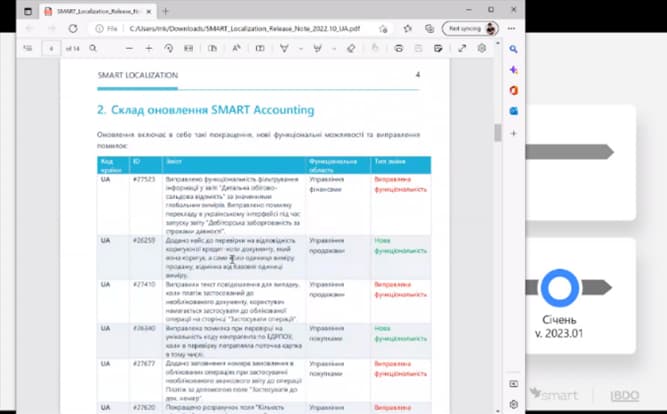Click the ID #26259 cell

(144, 240)
